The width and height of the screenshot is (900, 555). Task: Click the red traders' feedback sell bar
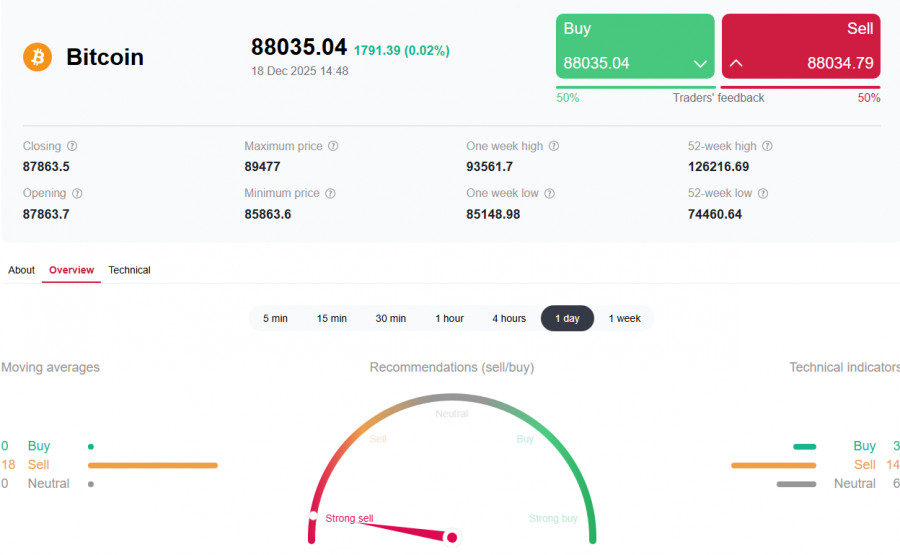800,87
